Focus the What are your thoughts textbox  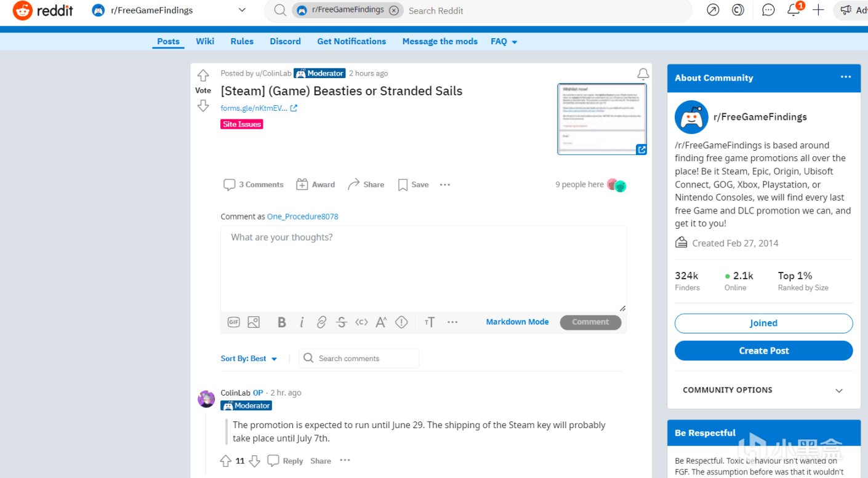[424, 268]
